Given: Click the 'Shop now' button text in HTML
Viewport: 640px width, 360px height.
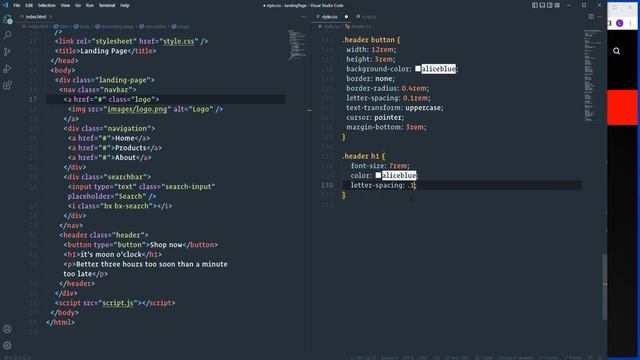Looking at the screenshot, I should point(166,244).
